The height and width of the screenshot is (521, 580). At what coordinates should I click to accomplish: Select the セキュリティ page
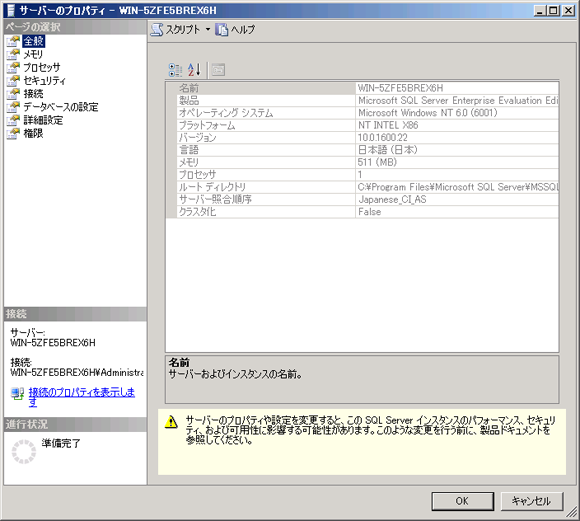[44, 81]
